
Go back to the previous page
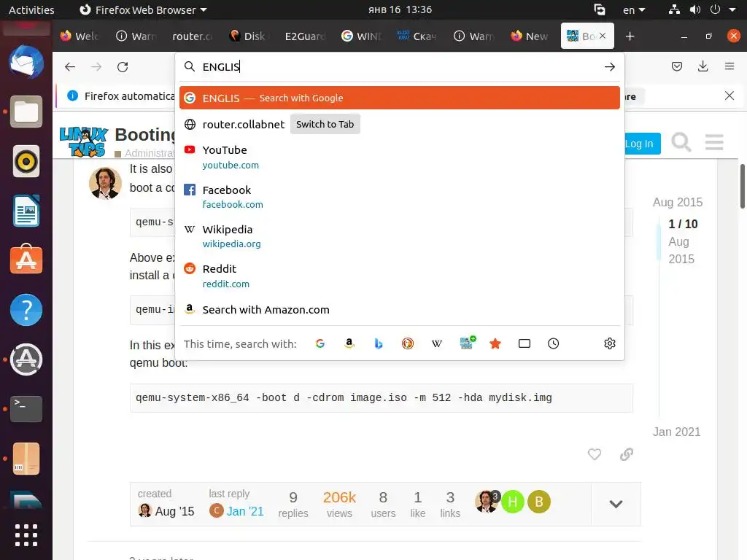[x=70, y=66]
